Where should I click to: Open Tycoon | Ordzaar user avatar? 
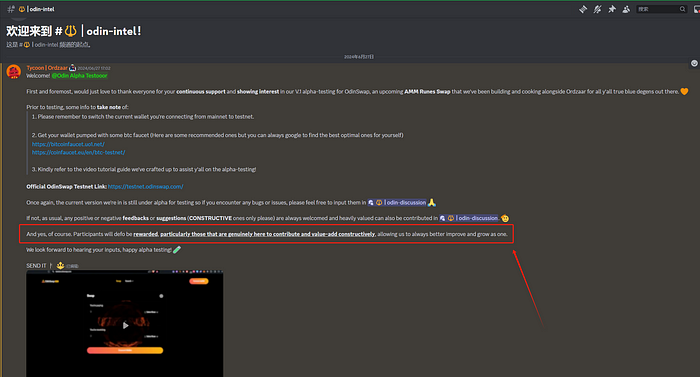click(14, 71)
